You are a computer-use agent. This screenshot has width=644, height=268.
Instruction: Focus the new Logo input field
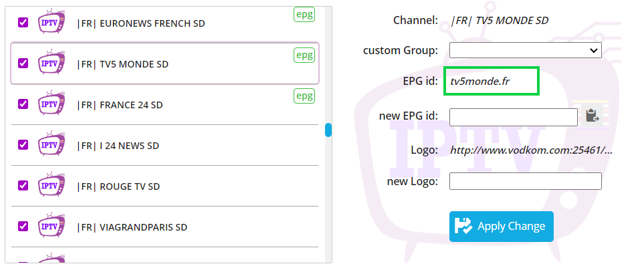pyautogui.click(x=526, y=181)
